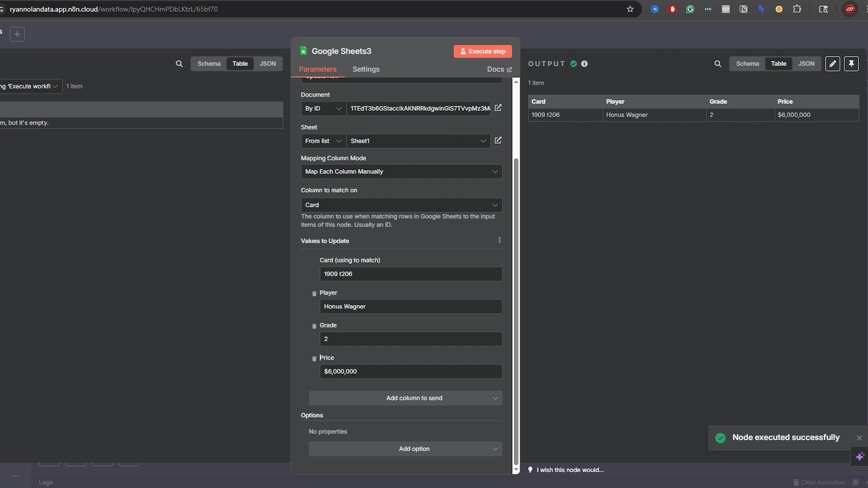Switch the output view to JSON
This screenshot has width=868, height=488.
806,64
